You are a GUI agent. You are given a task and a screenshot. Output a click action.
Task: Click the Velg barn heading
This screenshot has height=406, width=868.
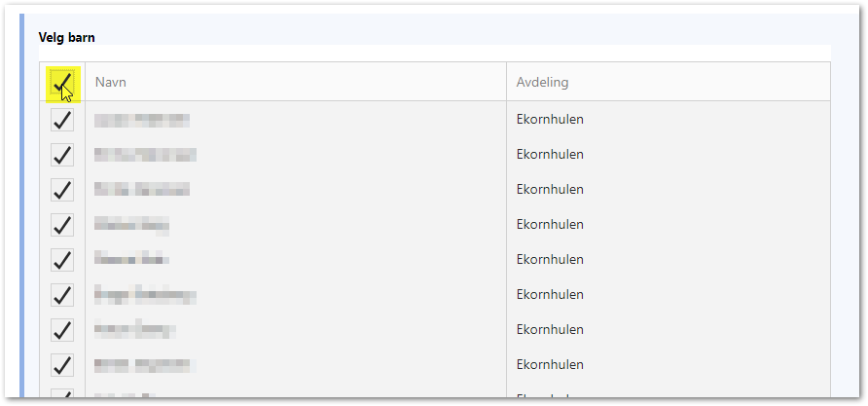coord(66,38)
